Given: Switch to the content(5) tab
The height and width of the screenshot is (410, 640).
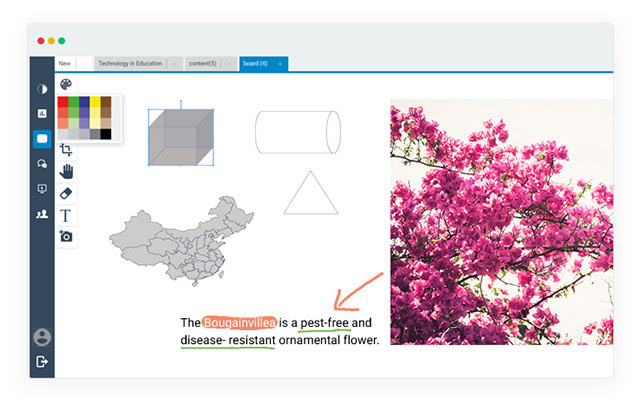Looking at the screenshot, I should point(206,64).
